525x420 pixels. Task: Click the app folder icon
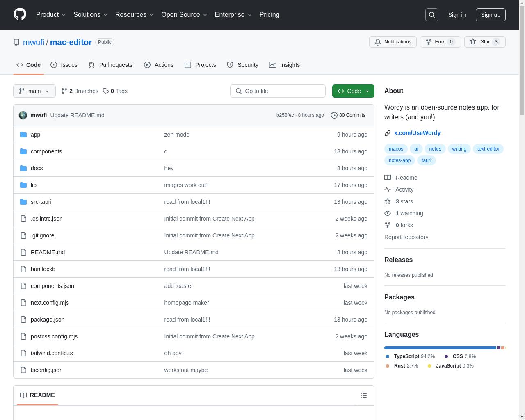pyautogui.click(x=23, y=135)
